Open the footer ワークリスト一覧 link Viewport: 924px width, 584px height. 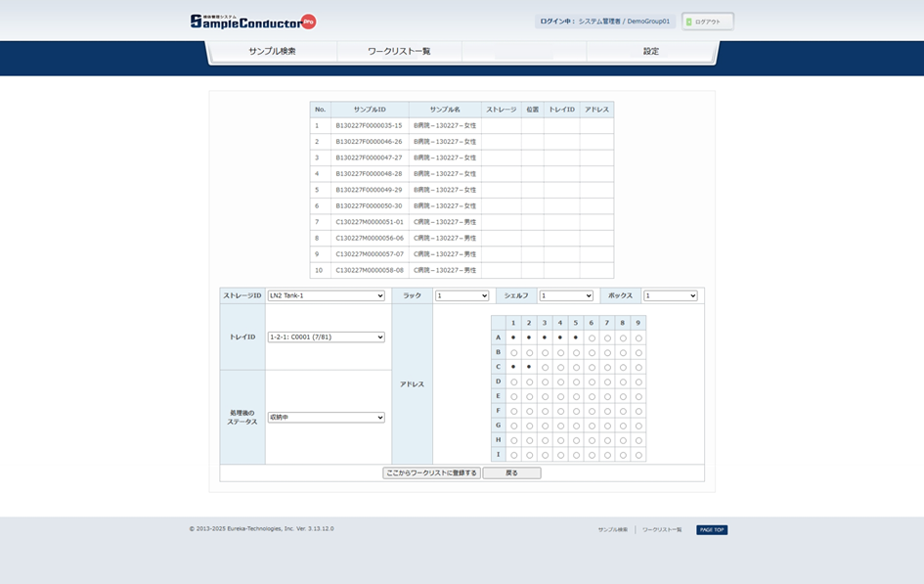(x=662, y=530)
